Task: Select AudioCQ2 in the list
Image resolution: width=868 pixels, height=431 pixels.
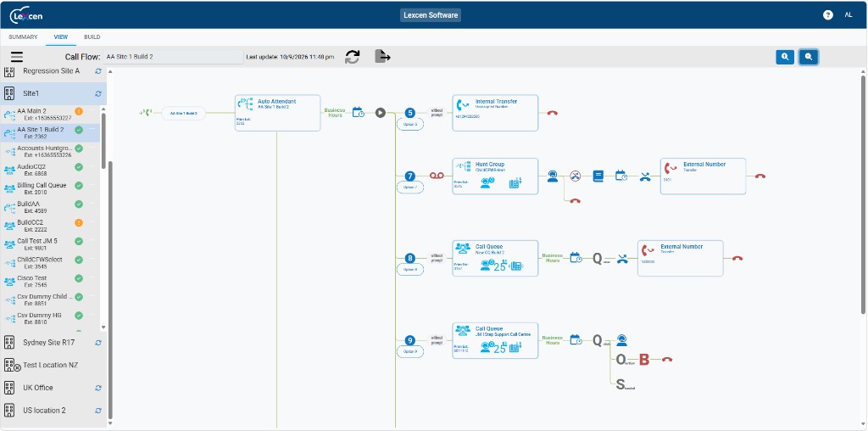Action: [x=50, y=170]
